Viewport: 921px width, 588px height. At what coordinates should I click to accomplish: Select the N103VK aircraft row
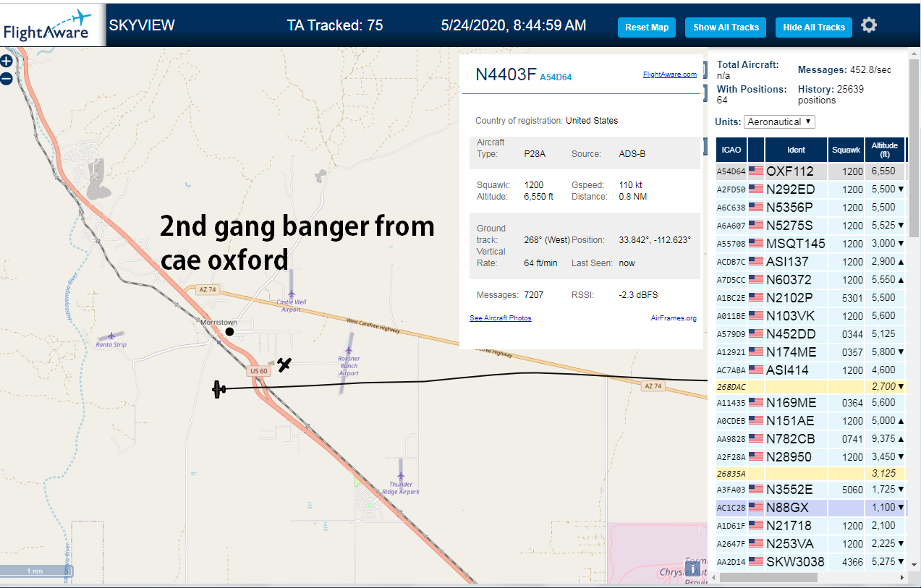[x=811, y=316]
